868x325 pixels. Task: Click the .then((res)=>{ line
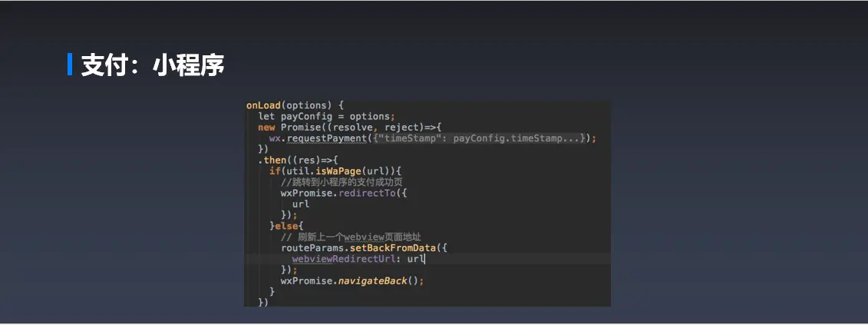[297, 160]
